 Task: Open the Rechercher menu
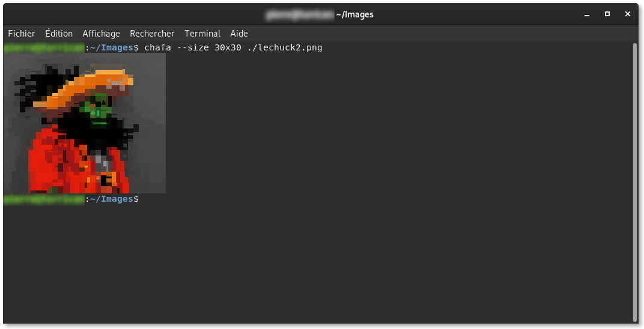(152, 34)
